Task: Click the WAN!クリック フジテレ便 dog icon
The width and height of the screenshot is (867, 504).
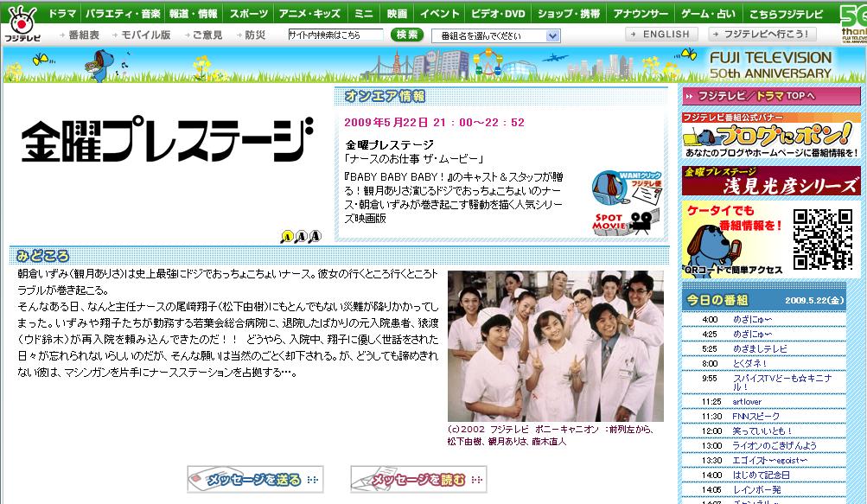Action: pos(627,188)
